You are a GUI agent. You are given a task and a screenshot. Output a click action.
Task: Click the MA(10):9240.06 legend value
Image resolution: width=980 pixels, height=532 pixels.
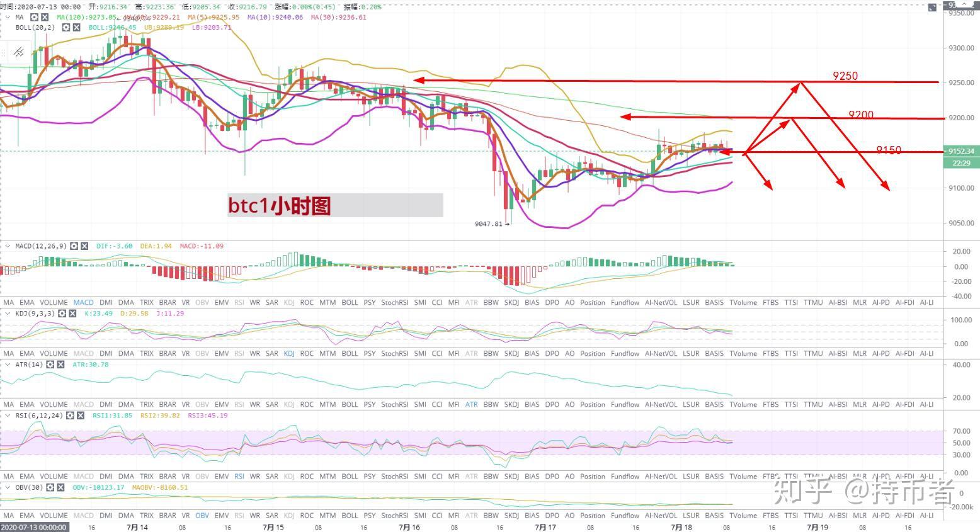[275, 18]
